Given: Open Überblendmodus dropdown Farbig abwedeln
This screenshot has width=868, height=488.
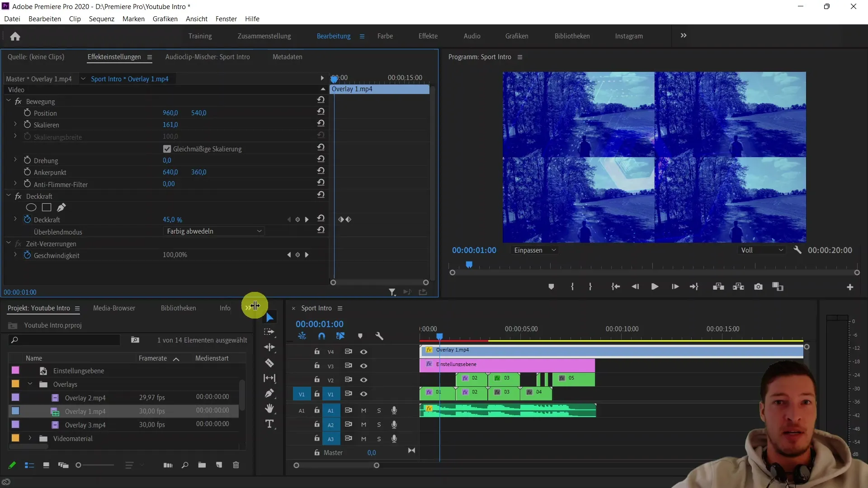Looking at the screenshot, I should [x=213, y=231].
